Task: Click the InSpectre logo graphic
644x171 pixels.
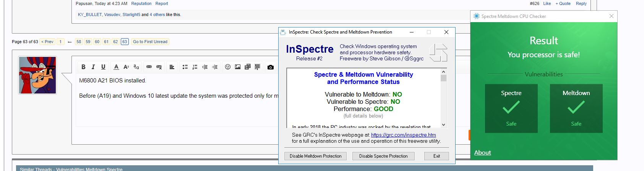Action: tap(438, 53)
